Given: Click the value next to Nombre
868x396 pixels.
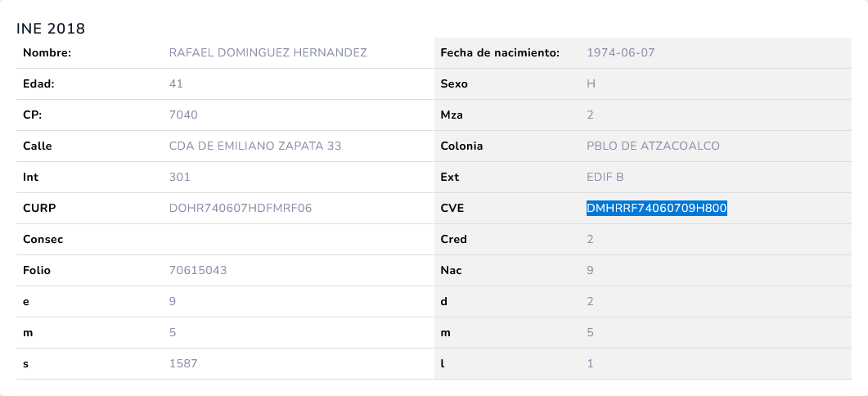Looking at the screenshot, I should [268, 53].
